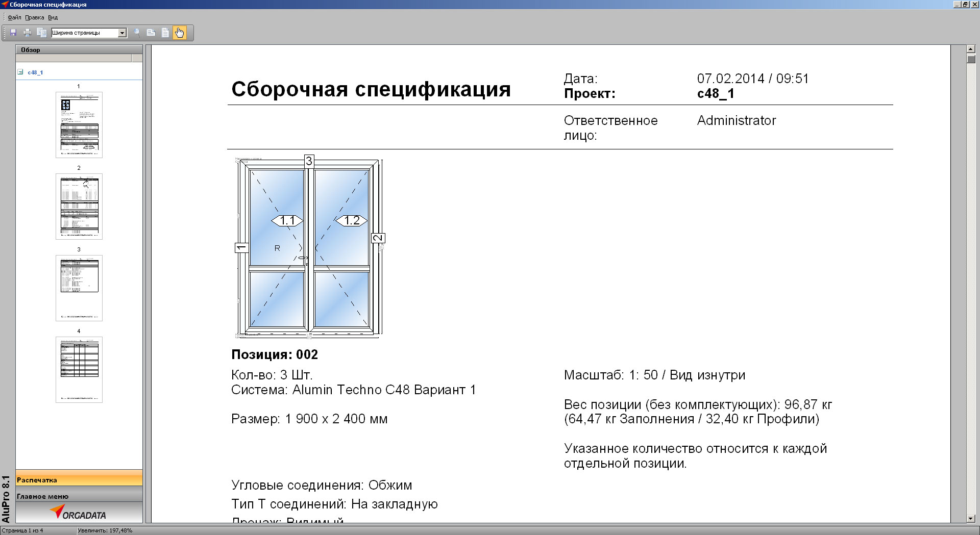980x535 pixels.
Task: Click the copy pages icon
Action: [42, 33]
